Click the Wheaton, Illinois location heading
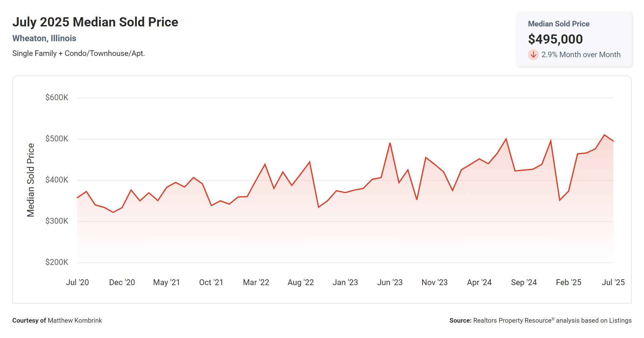The width and height of the screenshot is (644, 338). [44, 38]
